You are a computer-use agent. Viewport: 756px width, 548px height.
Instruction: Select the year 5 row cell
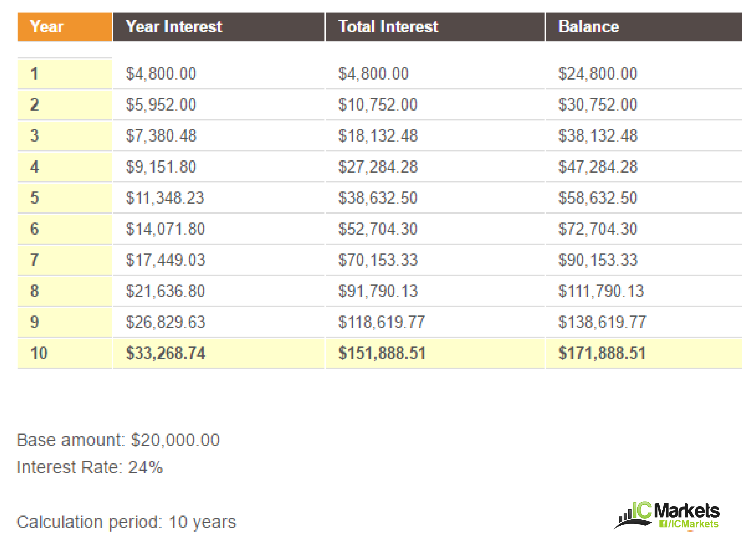pyautogui.click(x=65, y=198)
